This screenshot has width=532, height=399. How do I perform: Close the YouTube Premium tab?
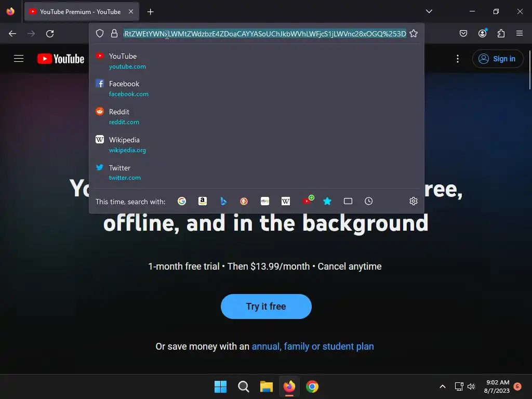(131, 11)
